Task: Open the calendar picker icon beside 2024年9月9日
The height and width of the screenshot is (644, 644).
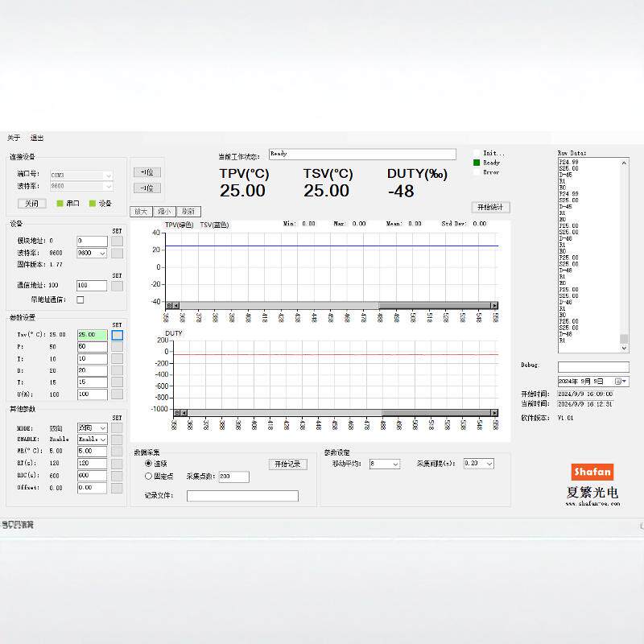Action: pyautogui.click(x=621, y=381)
